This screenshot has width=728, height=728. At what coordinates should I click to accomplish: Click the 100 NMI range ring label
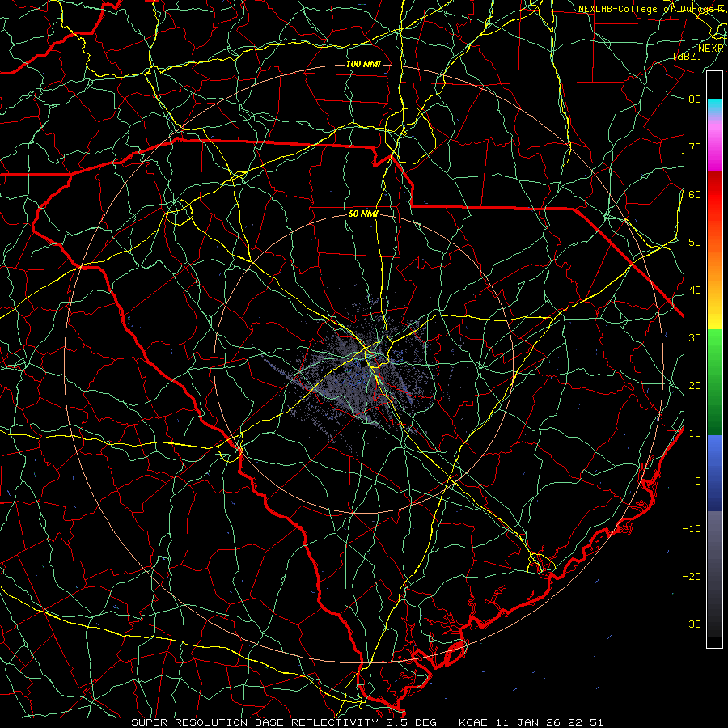(x=363, y=64)
